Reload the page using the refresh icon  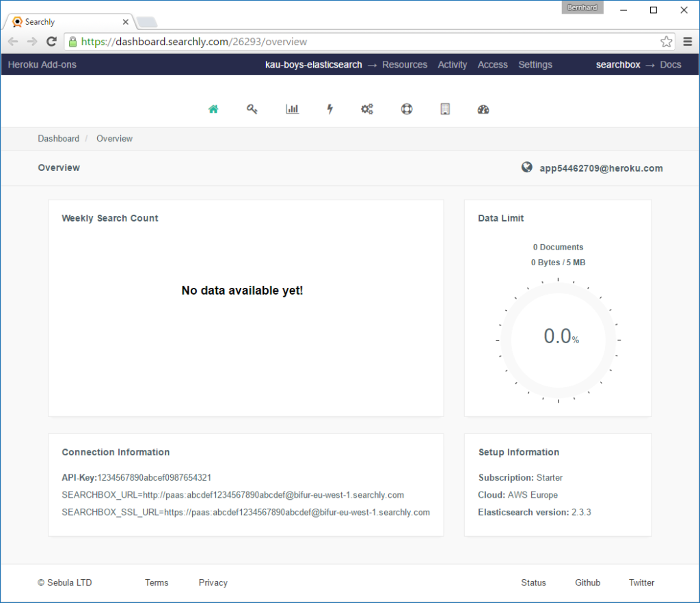point(51,42)
